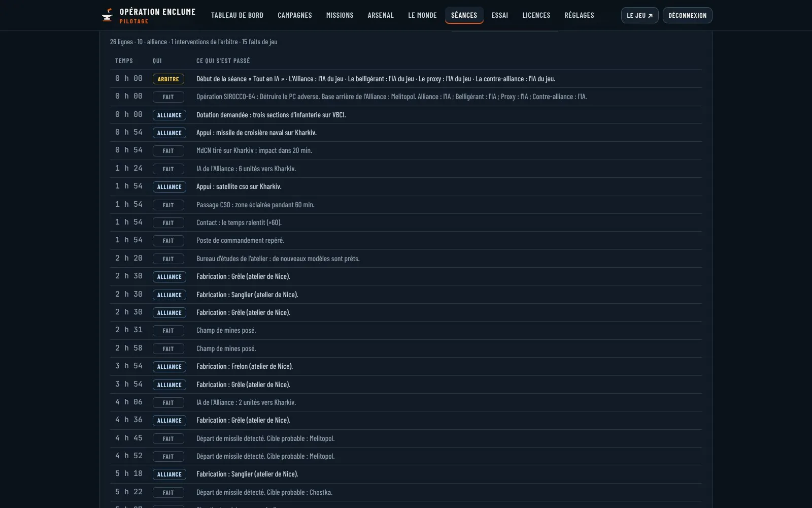Click the Déconnexion button

[687, 15]
